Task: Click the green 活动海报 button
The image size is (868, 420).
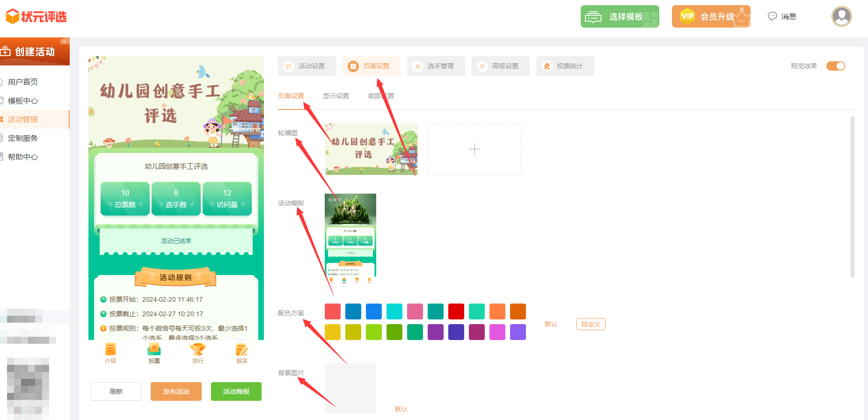Action: point(236,391)
